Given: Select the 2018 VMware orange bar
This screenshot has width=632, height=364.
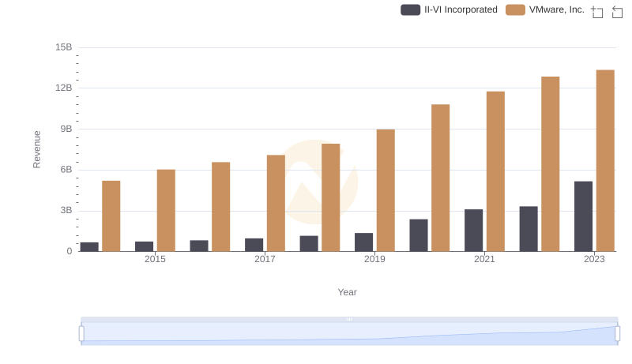Looking at the screenshot, I should (331, 197).
